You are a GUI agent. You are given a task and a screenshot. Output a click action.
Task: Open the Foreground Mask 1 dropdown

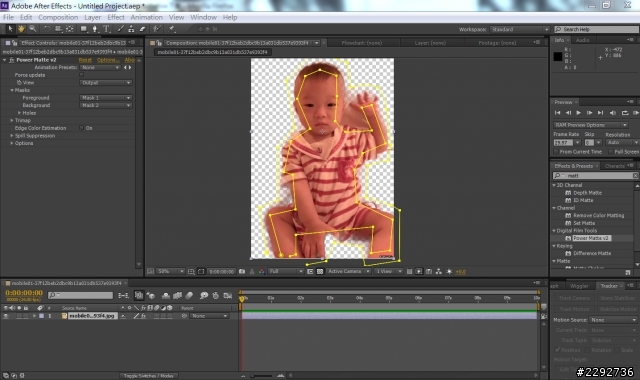pos(105,98)
